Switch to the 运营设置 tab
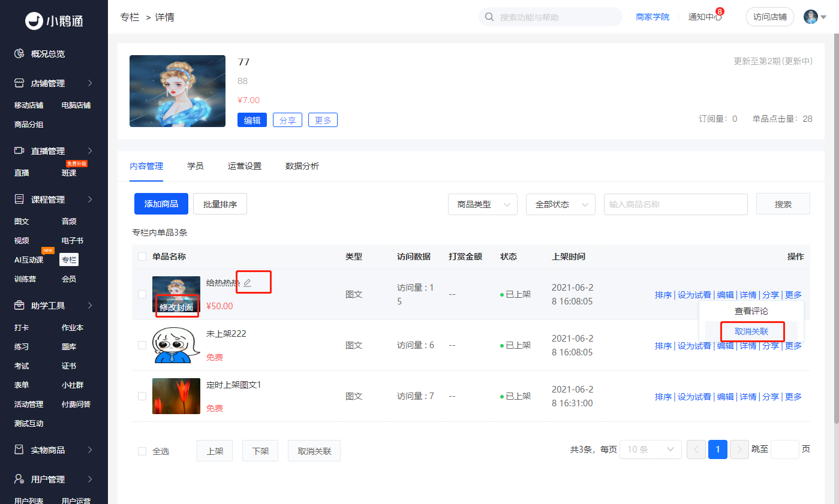 (x=245, y=166)
